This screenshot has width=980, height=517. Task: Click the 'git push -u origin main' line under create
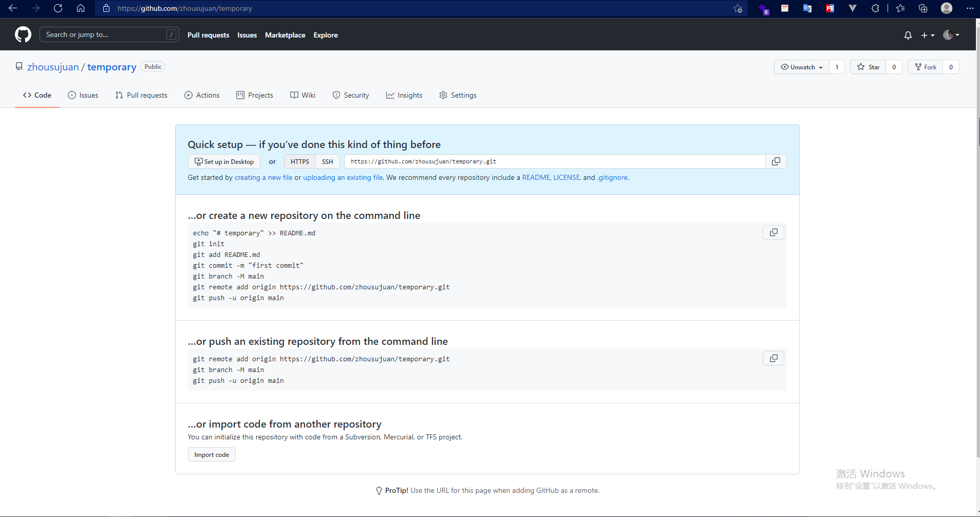point(238,298)
